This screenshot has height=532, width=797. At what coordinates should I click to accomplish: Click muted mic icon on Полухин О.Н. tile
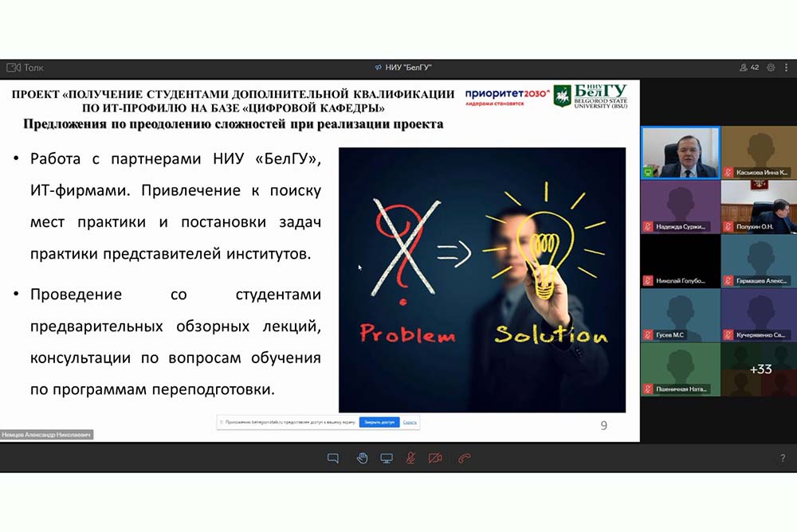coord(728,227)
